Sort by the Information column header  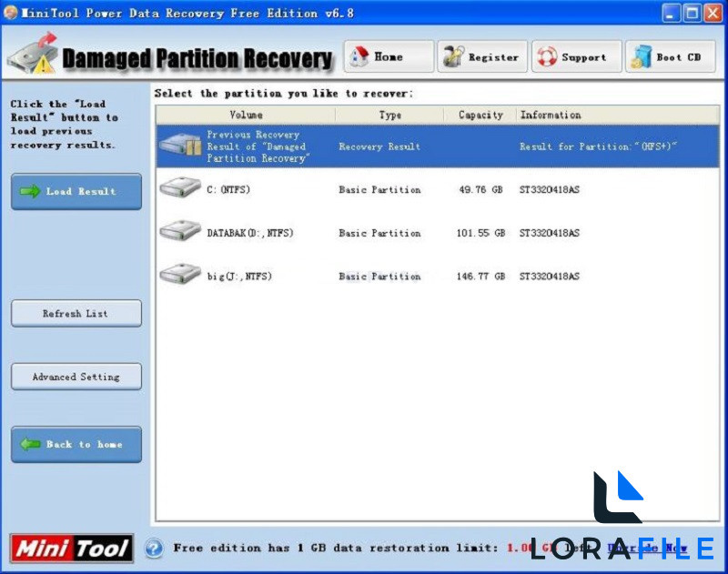coord(618,115)
